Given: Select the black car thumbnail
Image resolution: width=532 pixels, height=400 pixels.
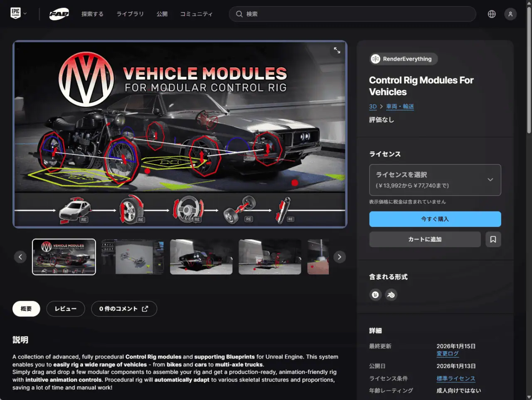Looking at the screenshot, I should point(201,257).
